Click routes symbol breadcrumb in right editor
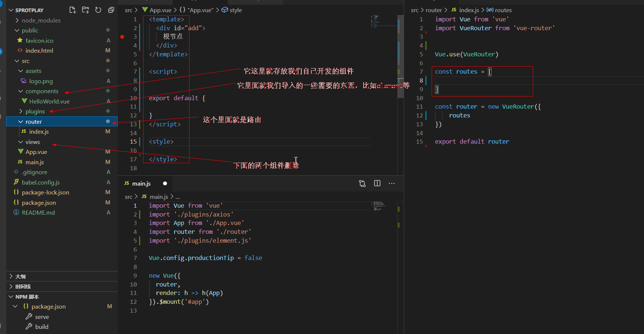 [503, 10]
